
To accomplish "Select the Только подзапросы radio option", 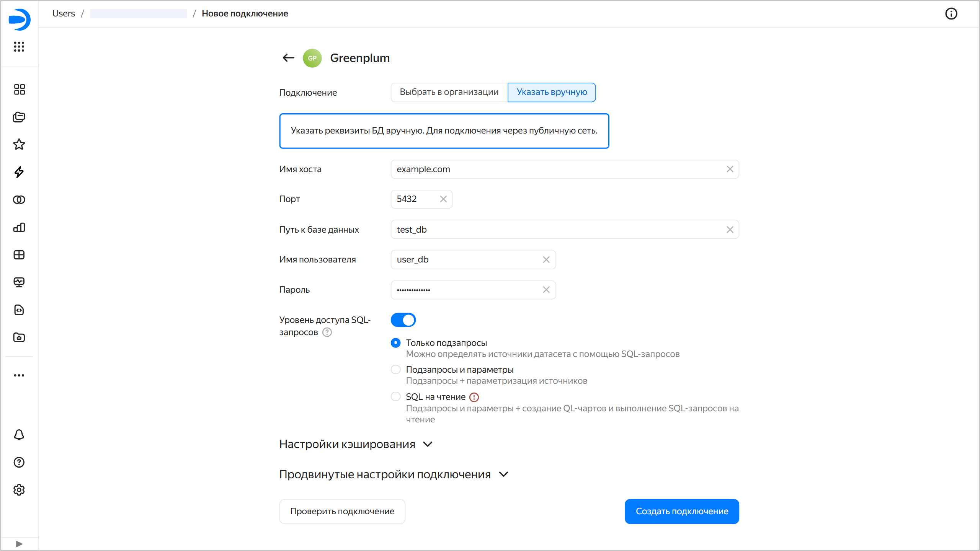I will tap(396, 343).
